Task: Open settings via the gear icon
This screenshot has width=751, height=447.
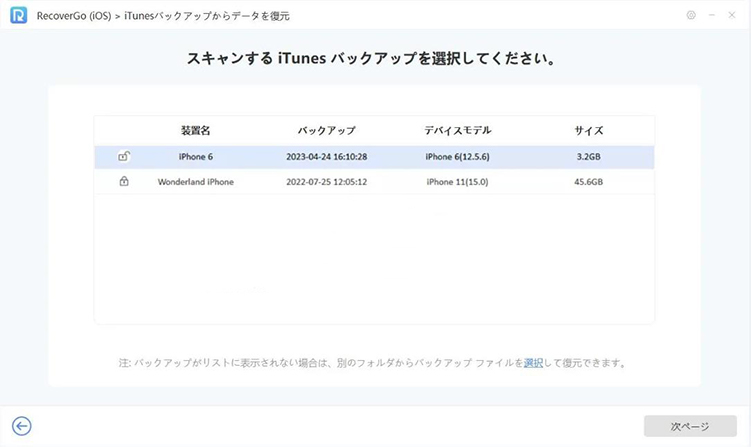Action: [x=691, y=15]
